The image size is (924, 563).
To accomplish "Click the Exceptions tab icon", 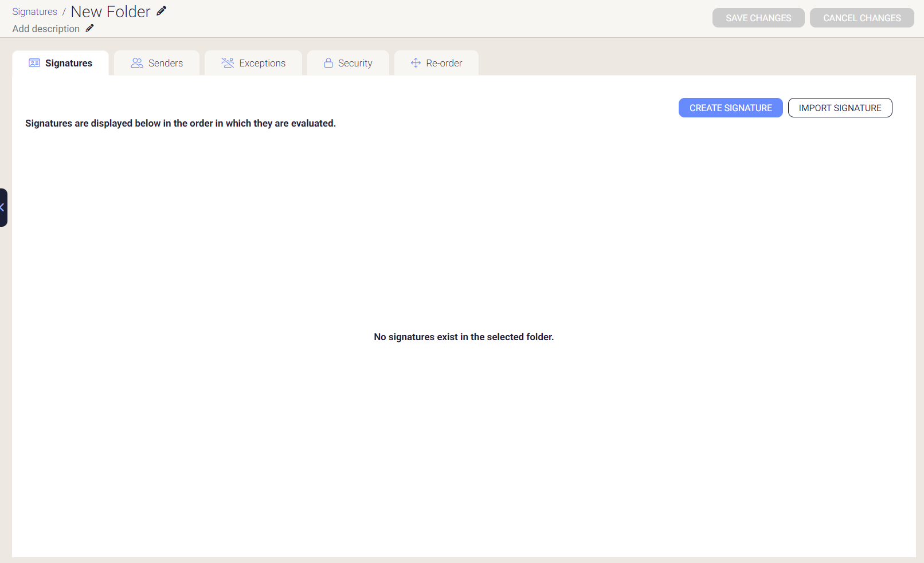I will point(227,63).
